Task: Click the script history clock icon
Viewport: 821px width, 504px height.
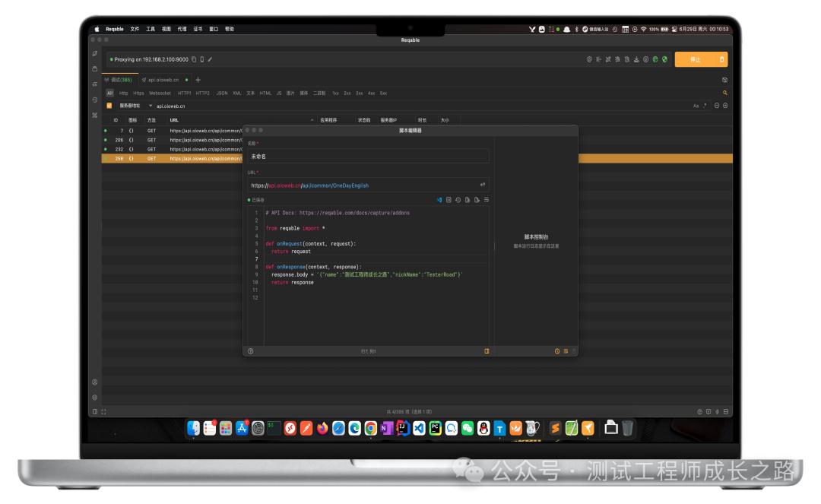Action: 458,200
